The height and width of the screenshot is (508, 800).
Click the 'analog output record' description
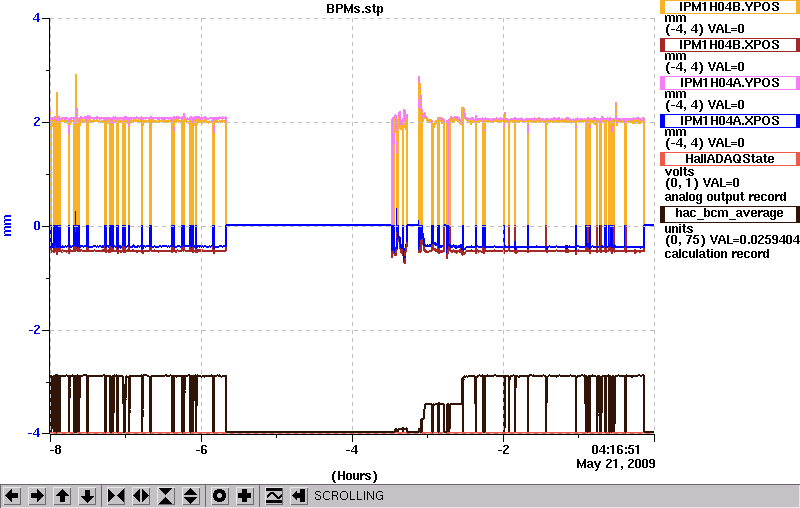click(726, 197)
